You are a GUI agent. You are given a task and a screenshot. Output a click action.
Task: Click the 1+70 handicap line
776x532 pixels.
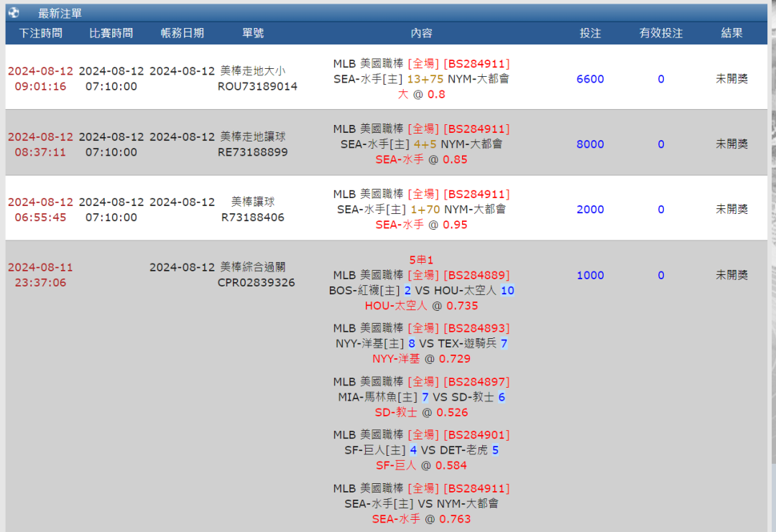[425, 210]
